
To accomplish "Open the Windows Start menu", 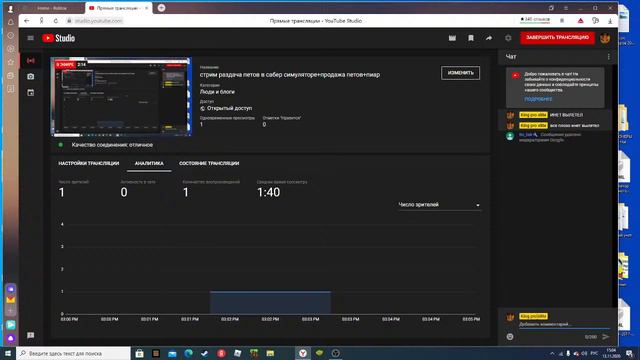I will (8, 353).
